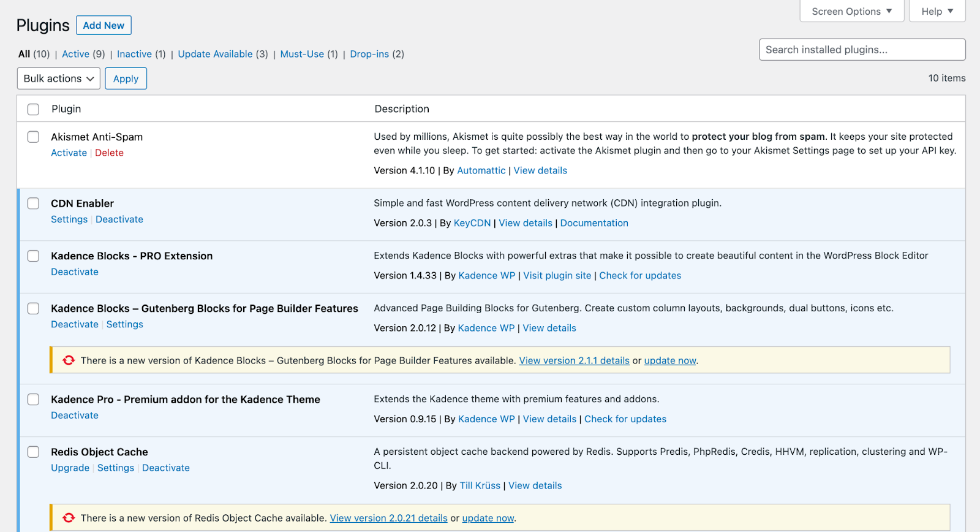Show Update Available plugins
Screen dimensions: 980x532
pos(215,54)
